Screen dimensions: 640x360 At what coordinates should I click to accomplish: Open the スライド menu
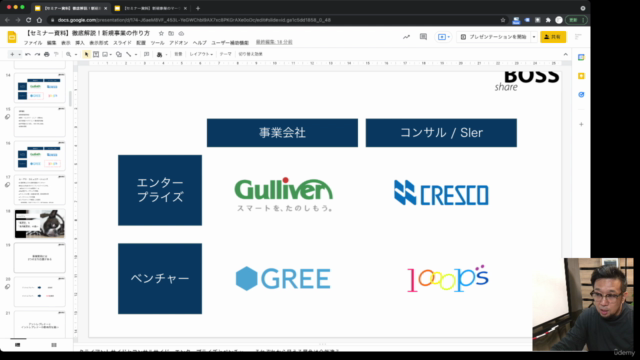click(122, 43)
